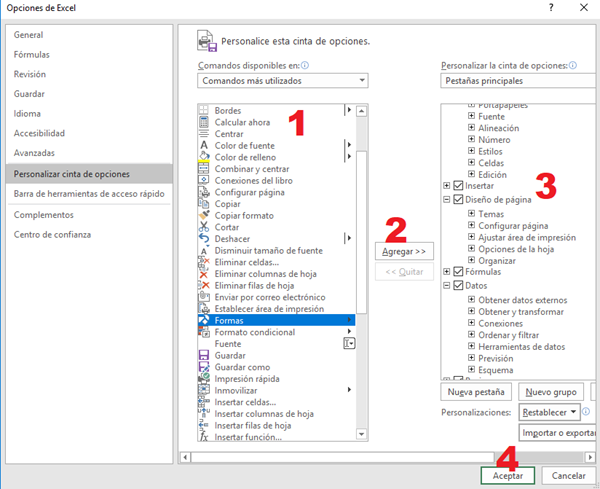Select the Calcular ahora calculator icon
This screenshot has height=489, width=600.
click(x=204, y=122)
